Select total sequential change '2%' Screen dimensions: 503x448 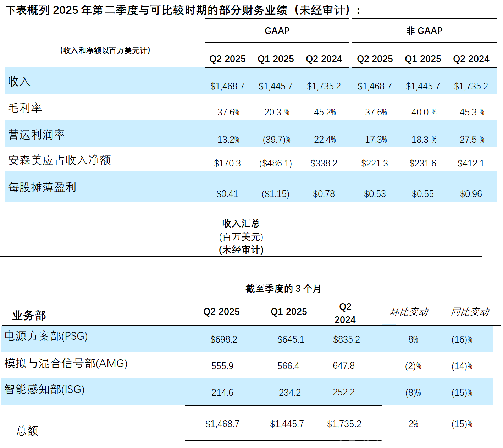pyautogui.click(x=413, y=424)
